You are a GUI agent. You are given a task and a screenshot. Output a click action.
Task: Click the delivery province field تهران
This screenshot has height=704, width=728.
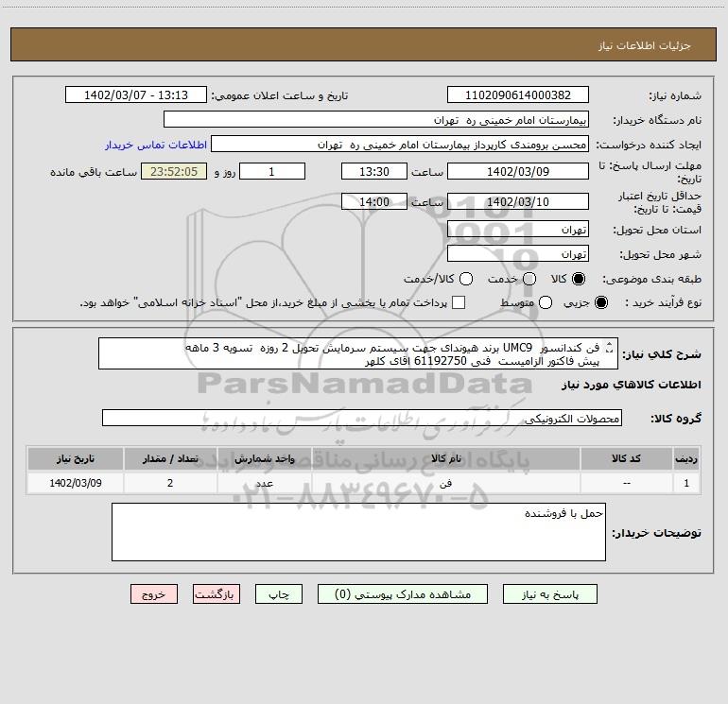tap(518, 229)
